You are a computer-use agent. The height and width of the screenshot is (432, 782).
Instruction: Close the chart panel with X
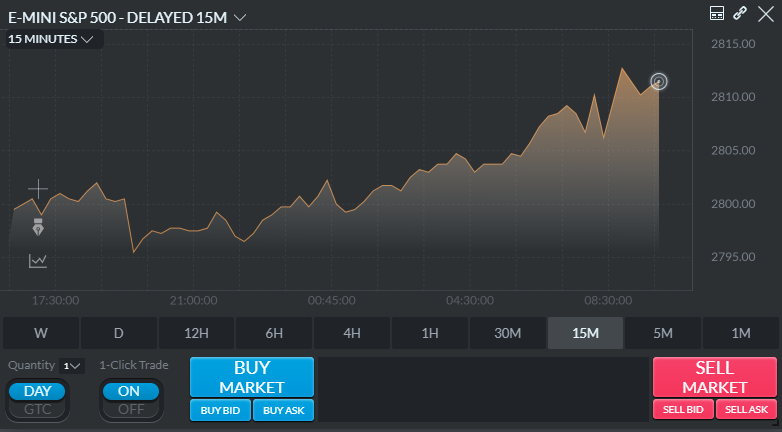pos(766,14)
